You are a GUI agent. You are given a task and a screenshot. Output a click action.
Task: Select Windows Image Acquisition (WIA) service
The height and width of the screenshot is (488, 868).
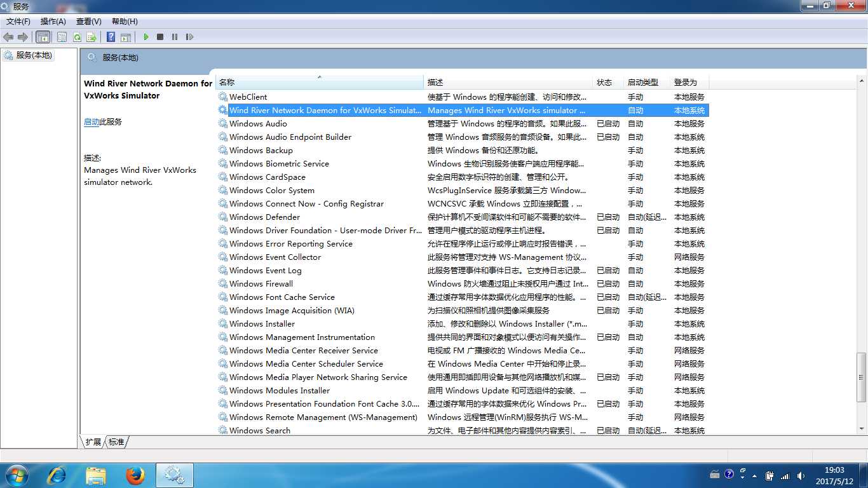[x=462, y=311]
